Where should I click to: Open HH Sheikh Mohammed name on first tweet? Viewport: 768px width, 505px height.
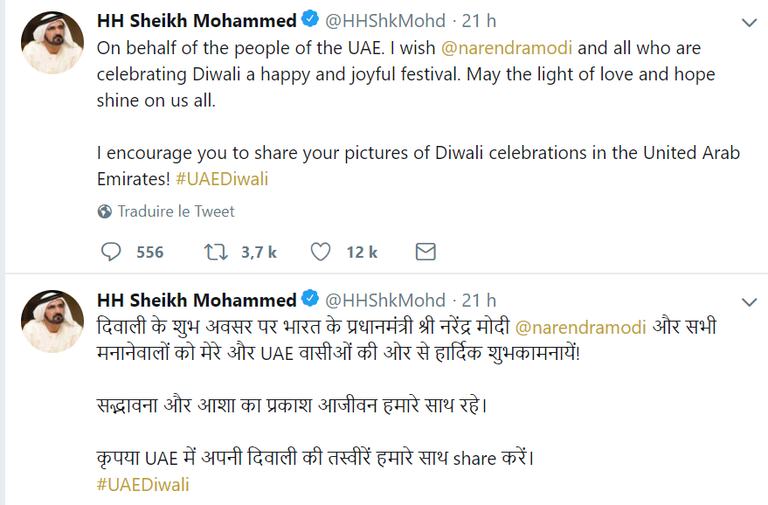[x=196, y=21]
